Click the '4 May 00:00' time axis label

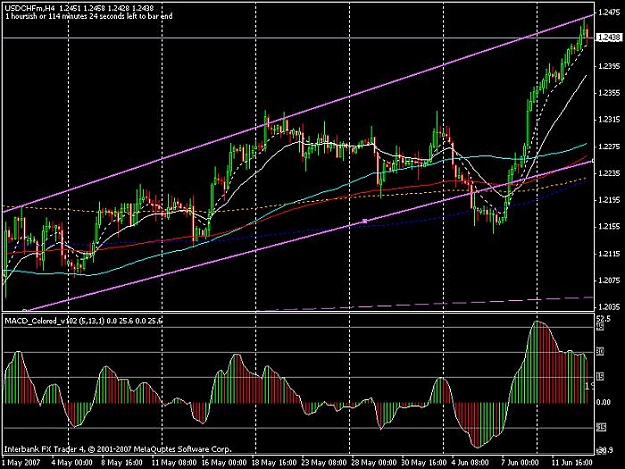73,463
